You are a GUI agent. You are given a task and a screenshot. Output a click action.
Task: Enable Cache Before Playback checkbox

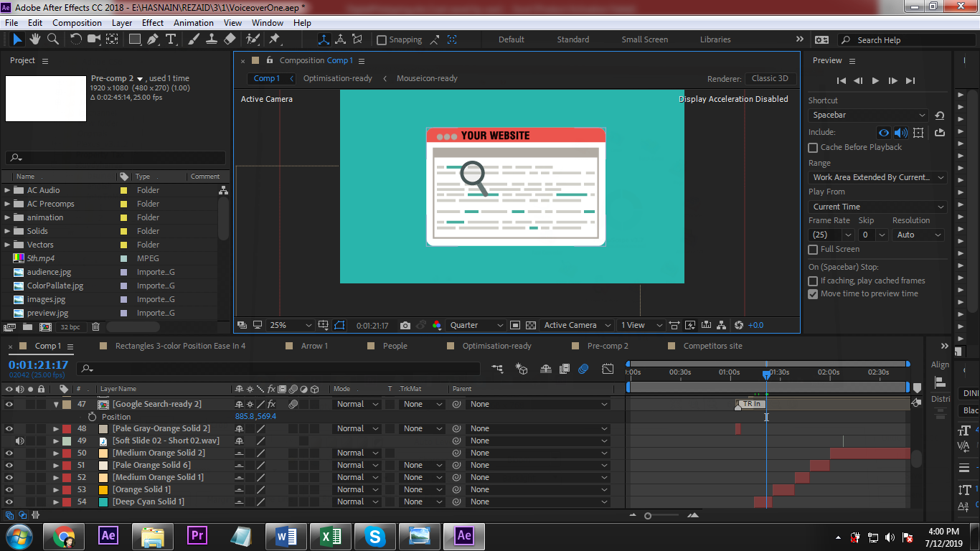813,147
